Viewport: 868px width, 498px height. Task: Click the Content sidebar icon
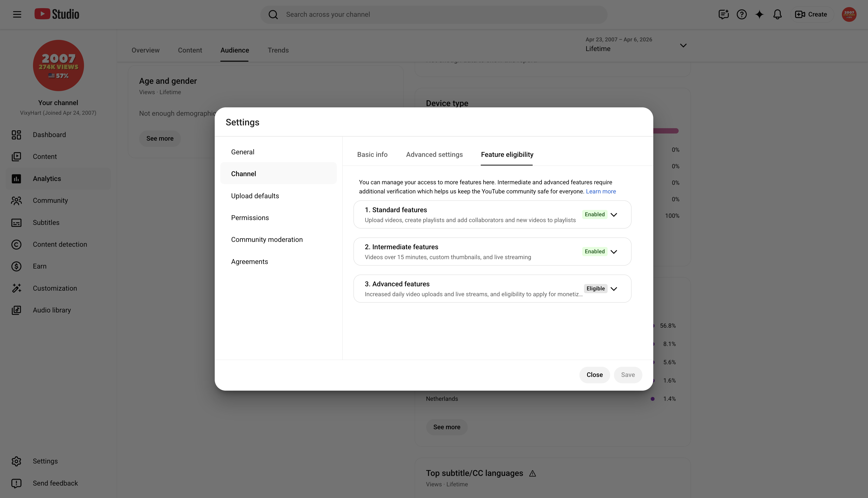[x=16, y=157]
